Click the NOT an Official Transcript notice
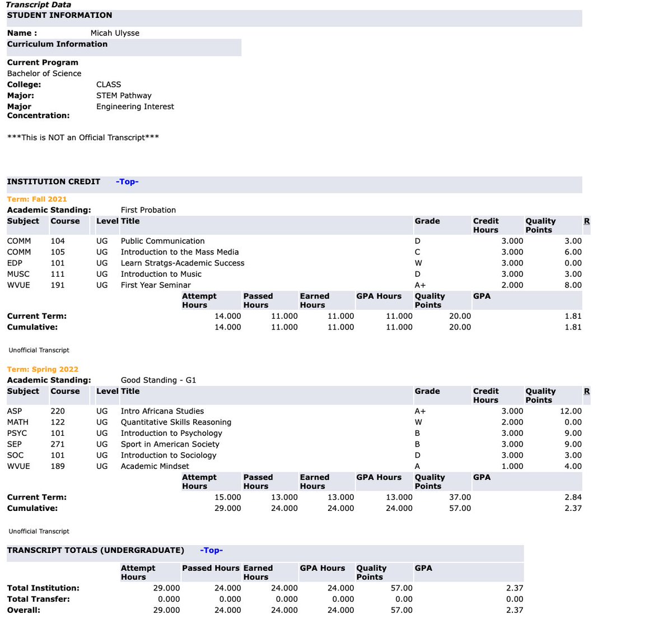Image resolution: width=672 pixels, height=628 pixels. tap(83, 137)
